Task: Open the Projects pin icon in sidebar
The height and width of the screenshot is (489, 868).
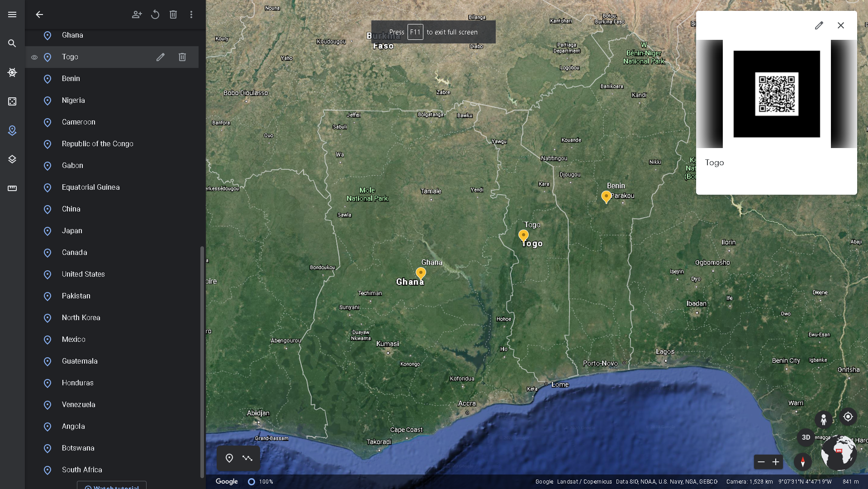Action: 12,130
